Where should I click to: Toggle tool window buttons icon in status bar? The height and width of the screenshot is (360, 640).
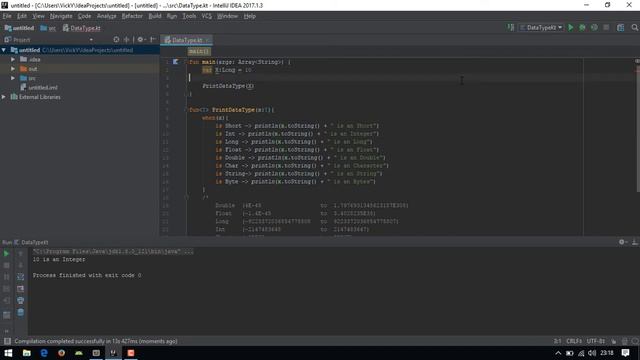[7, 341]
